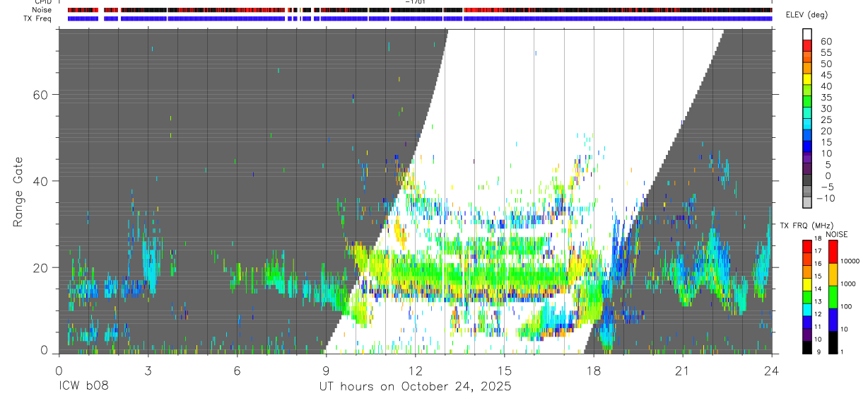This screenshot has height=401, width=868.
Task: Click the green TX FRQ segment between 13 and 14
Action: 807,297
